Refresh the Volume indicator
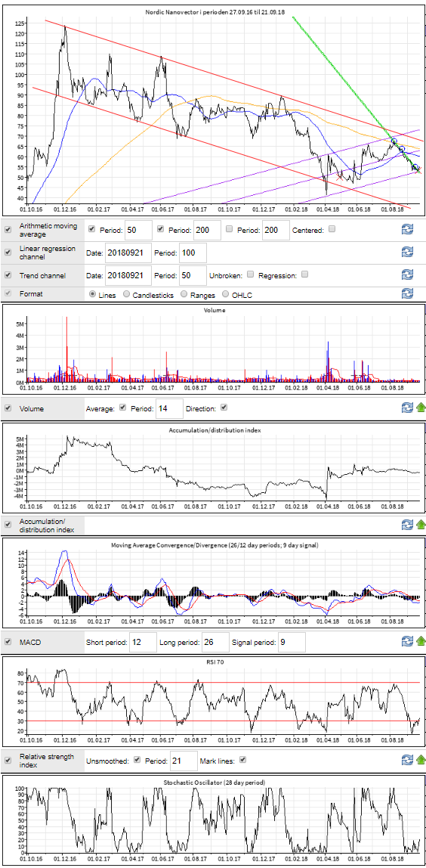Image resolution: width=426 pixels, height=868 pixels. (406, 408)
